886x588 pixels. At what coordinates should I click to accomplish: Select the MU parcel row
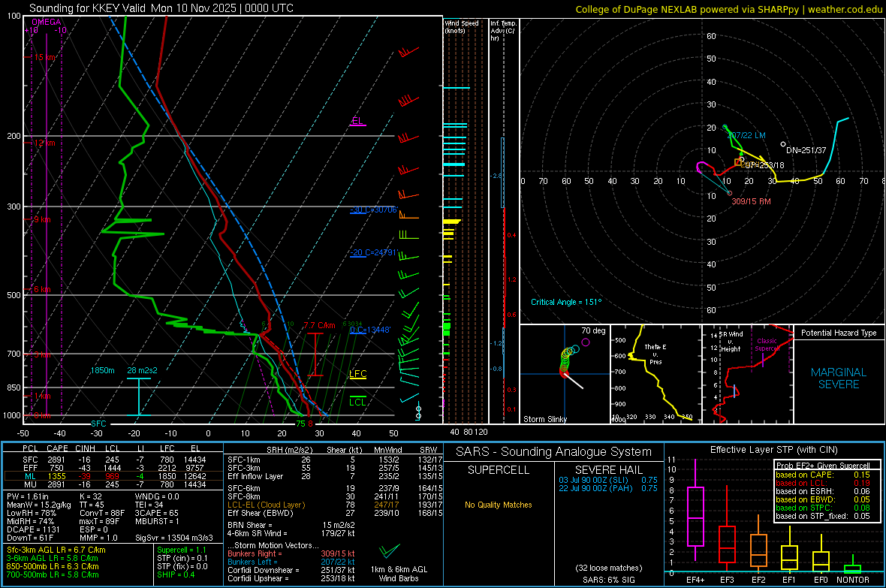113,484
